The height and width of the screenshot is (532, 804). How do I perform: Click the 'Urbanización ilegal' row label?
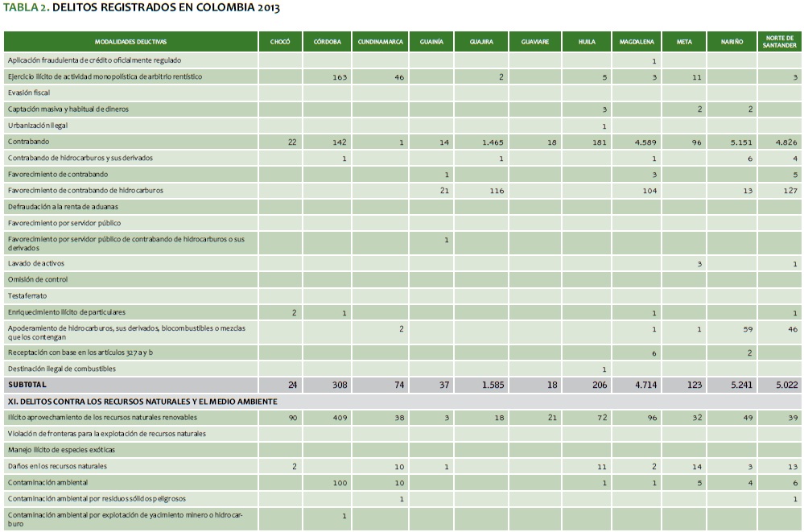39,126
